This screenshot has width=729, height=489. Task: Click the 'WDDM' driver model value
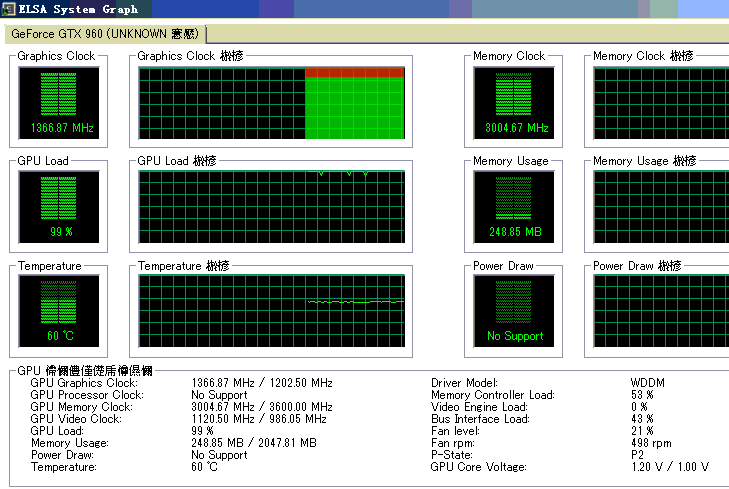coord(648,383)
